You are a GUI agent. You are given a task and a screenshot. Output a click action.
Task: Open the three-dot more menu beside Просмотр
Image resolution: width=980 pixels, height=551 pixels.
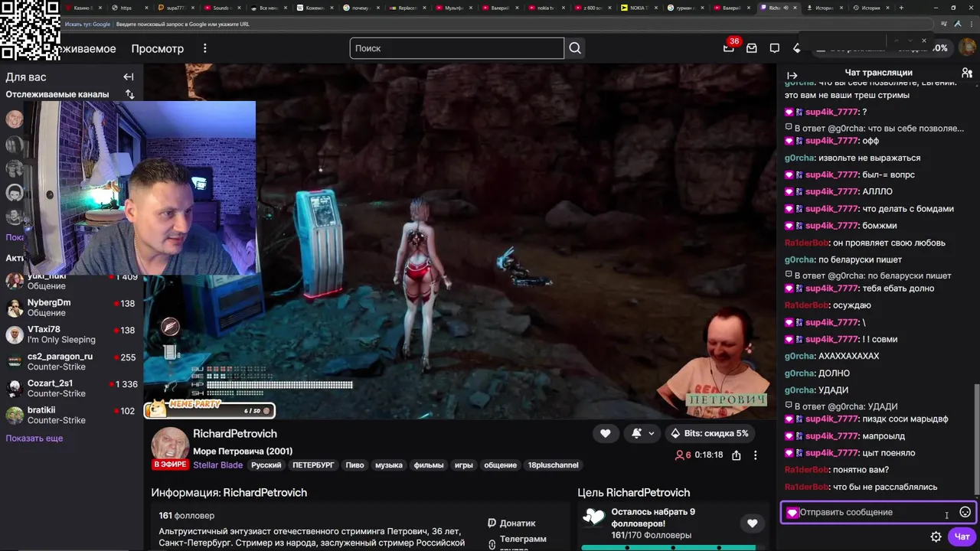(x=204, y=48)
